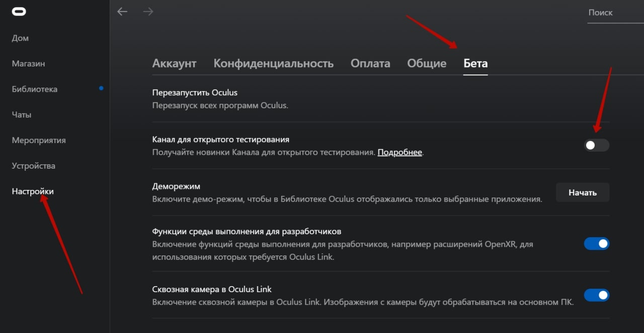The width and height of the screenshot is (644, 333).
Task: Go back with the left arrow
Action: click(x=122, y=12)
